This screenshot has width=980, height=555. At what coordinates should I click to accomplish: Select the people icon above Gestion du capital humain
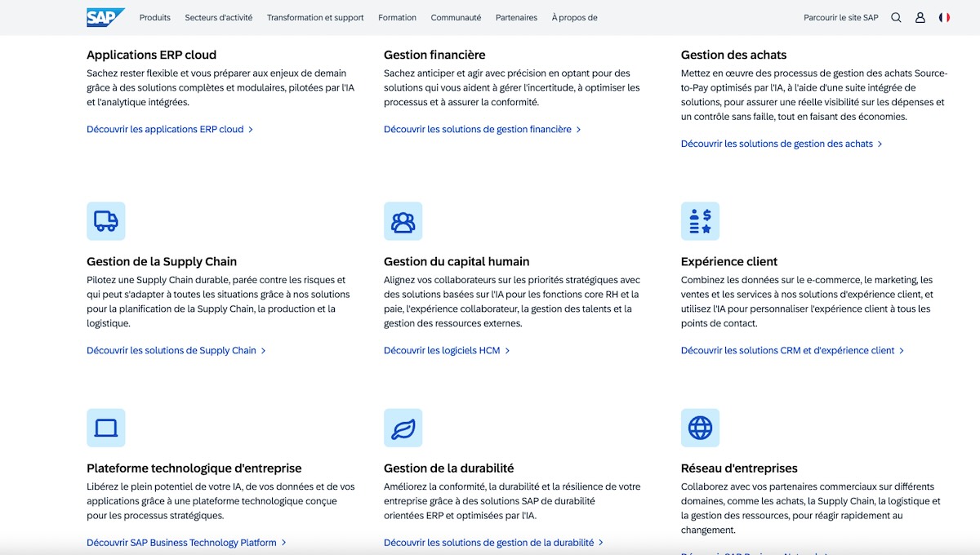point(403,220)
